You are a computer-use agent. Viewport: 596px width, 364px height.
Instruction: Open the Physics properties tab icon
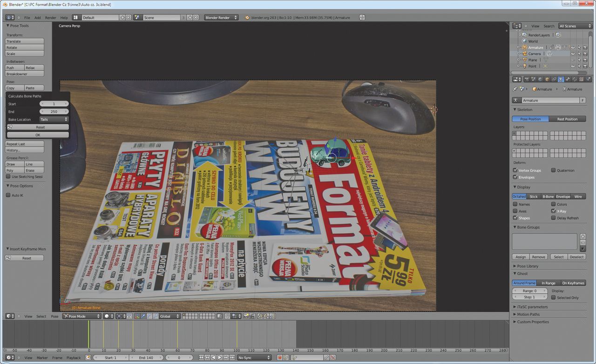[589, 79]
